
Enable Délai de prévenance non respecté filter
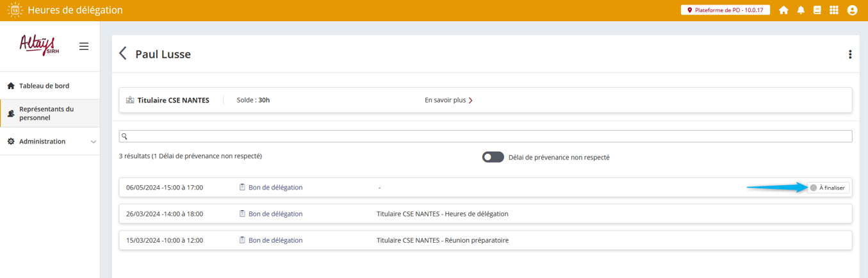493,157
